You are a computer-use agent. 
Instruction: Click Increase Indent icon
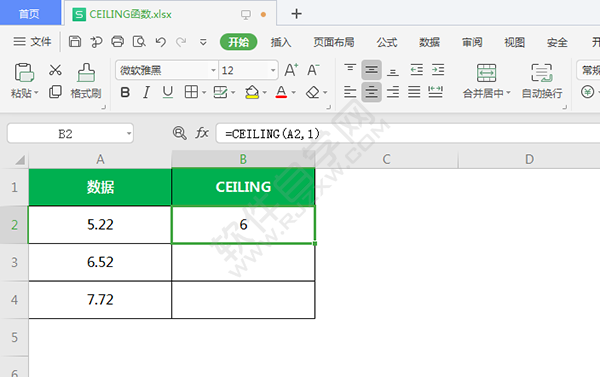pyautogui.click(x=438, y=70)
